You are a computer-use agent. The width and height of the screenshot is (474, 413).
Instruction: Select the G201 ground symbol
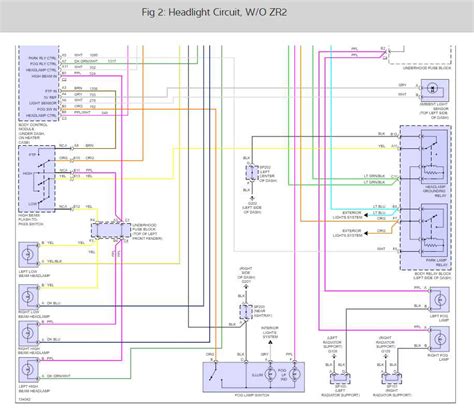pos(246,287)
